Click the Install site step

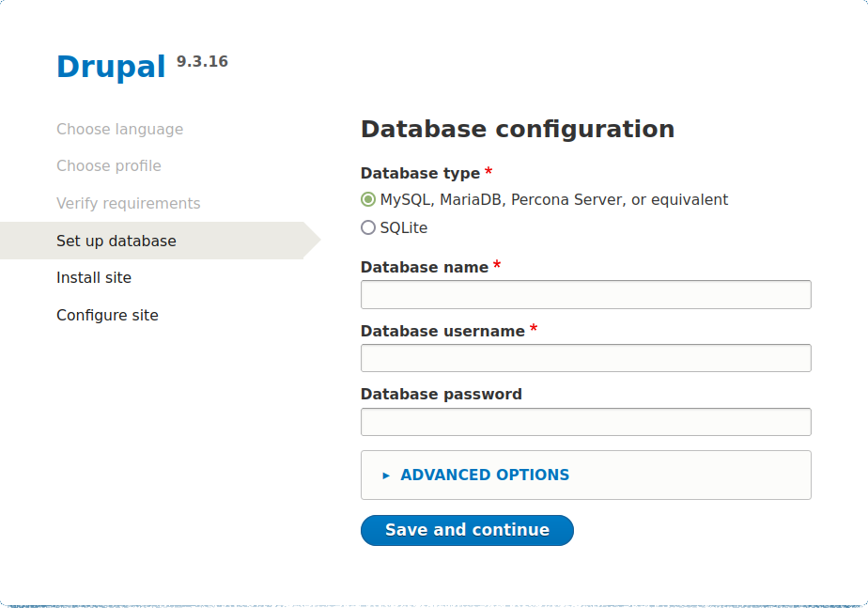point(94,277)
